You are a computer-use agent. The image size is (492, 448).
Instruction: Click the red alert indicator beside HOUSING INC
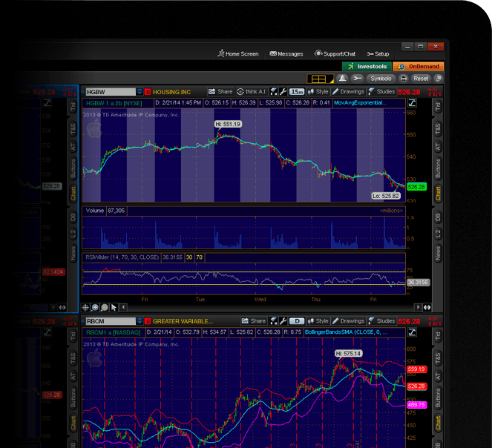(148, 92)
